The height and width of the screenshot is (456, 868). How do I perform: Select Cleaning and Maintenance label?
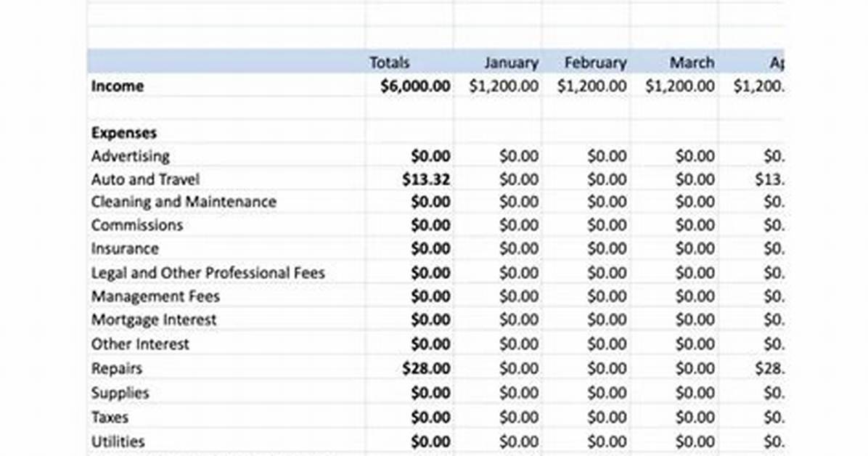[184, 202]
